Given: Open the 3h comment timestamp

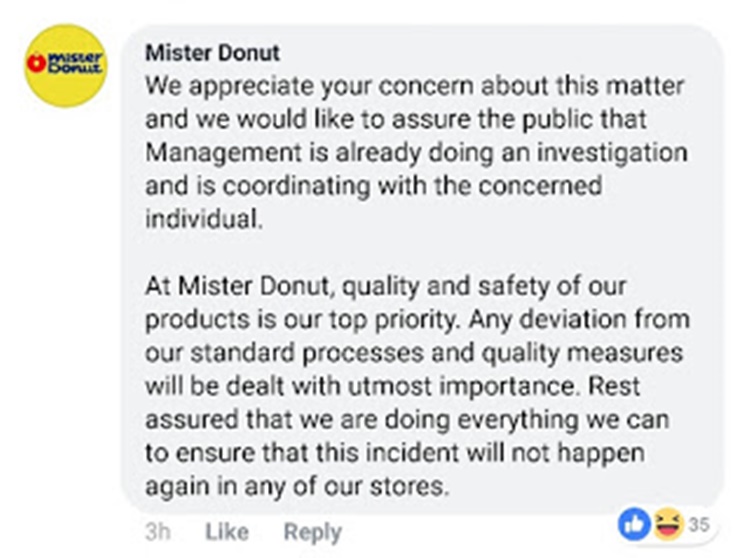Looking at the screenshot, I should pyautogui.click(x=158, y=532).
